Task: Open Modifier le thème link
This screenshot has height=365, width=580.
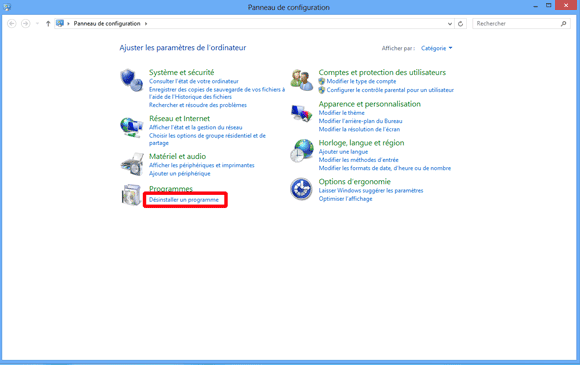Action: coord(341,113)
